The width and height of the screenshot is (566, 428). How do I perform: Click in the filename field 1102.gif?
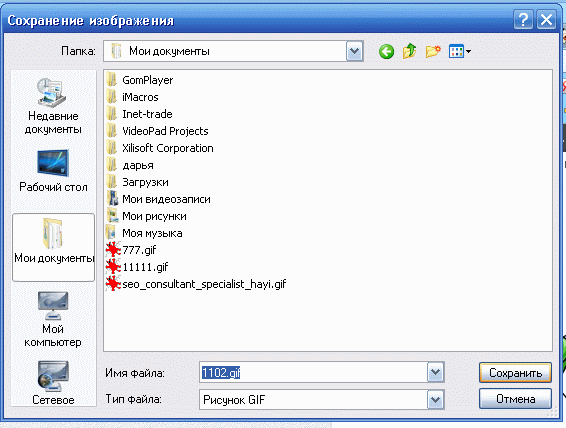pos(313,372)
